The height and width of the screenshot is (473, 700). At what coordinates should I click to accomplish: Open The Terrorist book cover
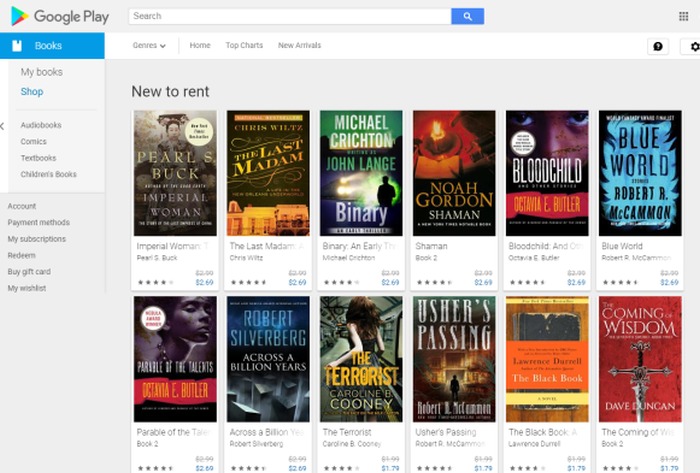click(x=361, y=359)
